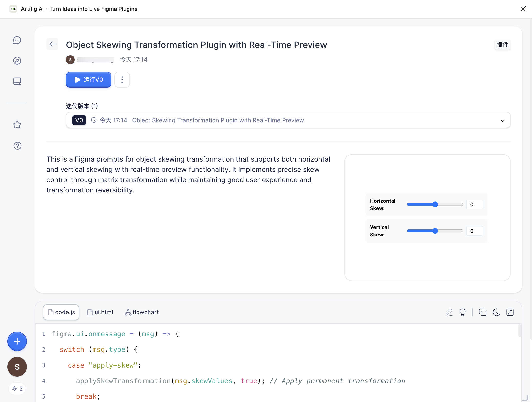Copy code with the copy icon
The width and height of the screenshot is (532, 402).
pos(482,312)
